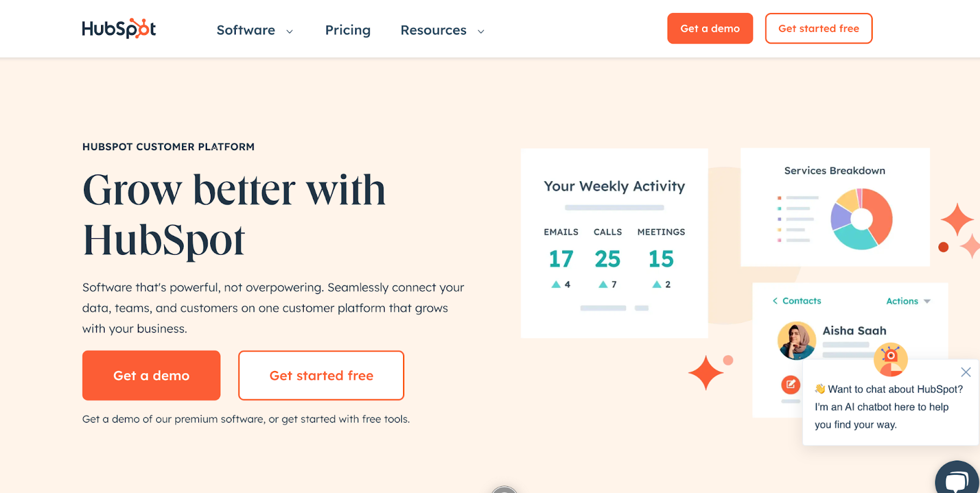Click the Meetings count 15

click(x=661, y=259)
